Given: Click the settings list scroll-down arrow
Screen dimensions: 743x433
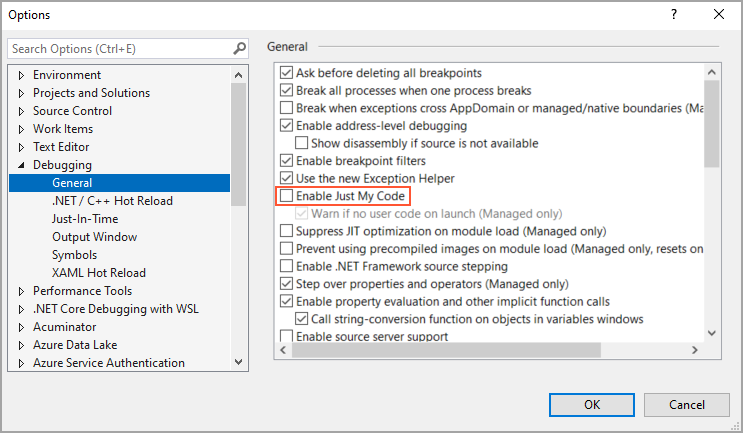Looking at the screenshot, I should coord(712,333).
